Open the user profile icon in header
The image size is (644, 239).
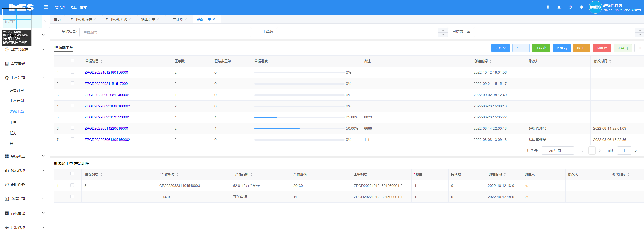click(559, 7)
